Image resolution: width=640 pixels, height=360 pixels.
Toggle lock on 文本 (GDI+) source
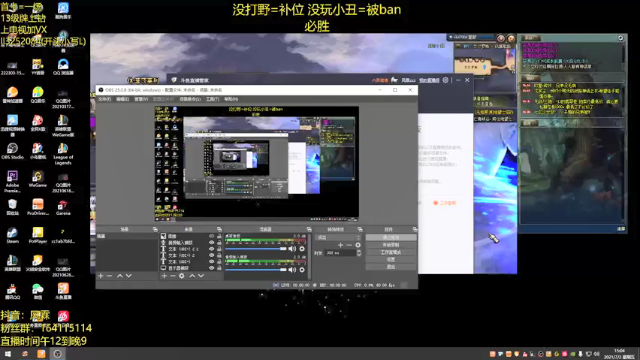[219, 262]
